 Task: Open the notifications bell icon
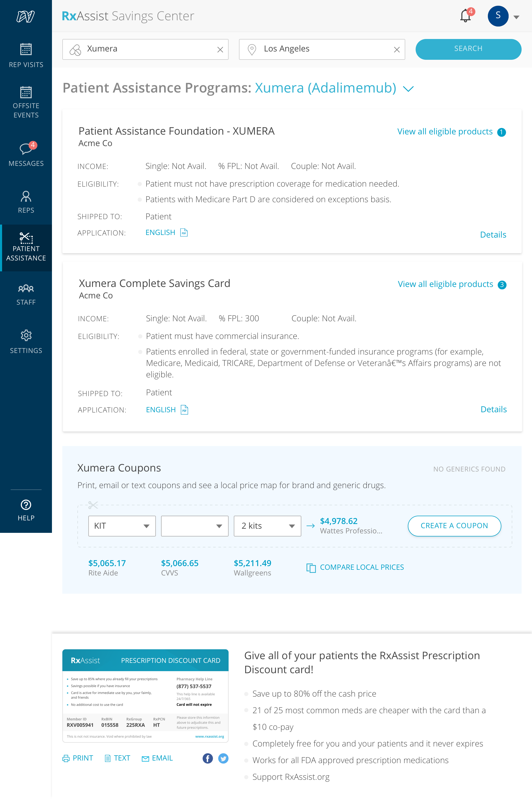[x=465, y=16]
